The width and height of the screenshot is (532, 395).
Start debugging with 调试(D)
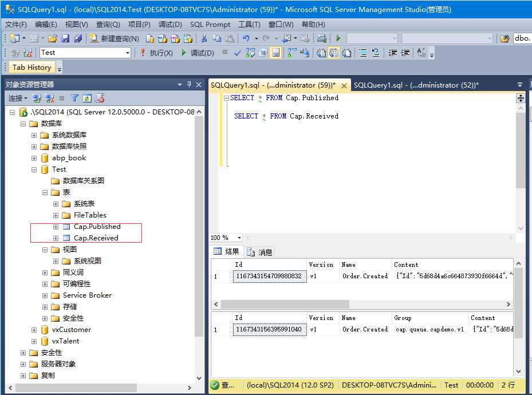click(x=198, y=53)
